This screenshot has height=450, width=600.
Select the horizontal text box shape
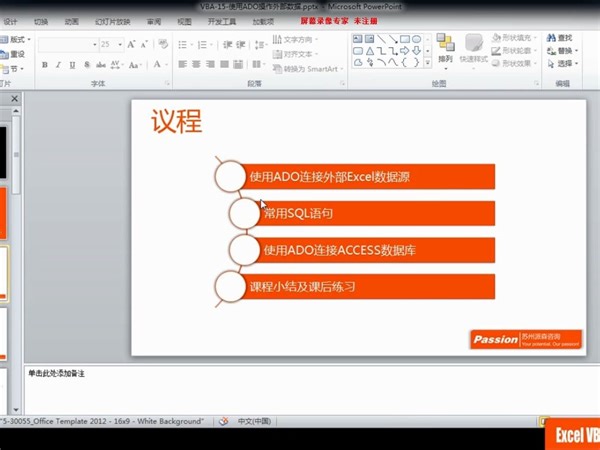pos(357,39)
